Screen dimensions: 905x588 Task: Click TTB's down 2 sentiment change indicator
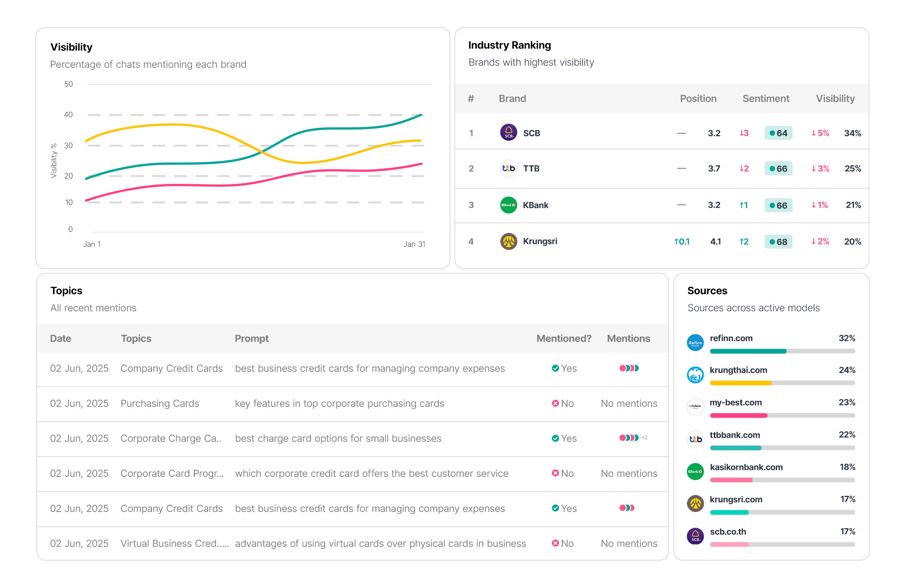point(744,169)
